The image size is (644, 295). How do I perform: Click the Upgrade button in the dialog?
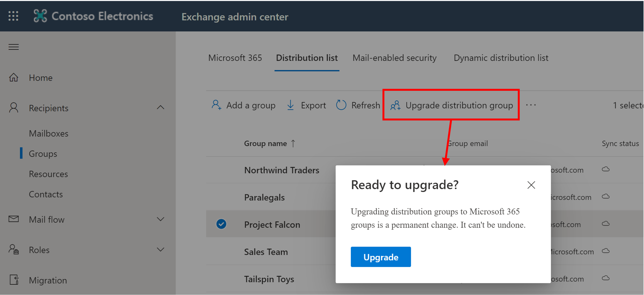380,257
